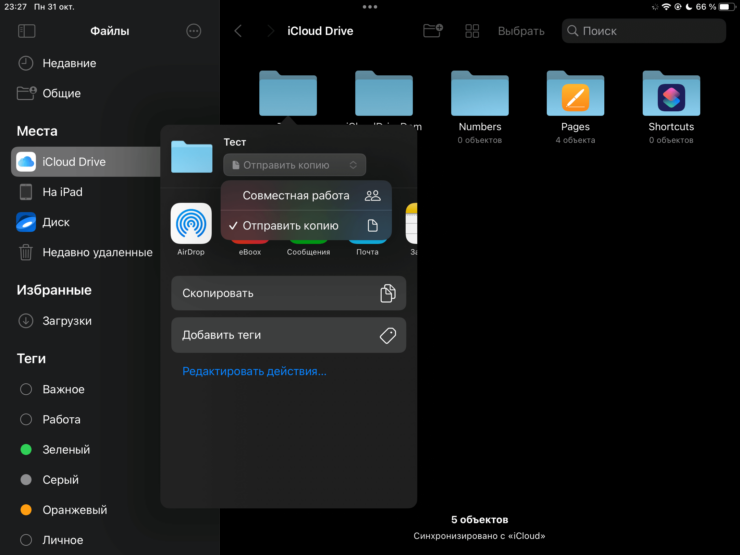
Task: Open the more options ellipsis button
Action: click(194, 31)
